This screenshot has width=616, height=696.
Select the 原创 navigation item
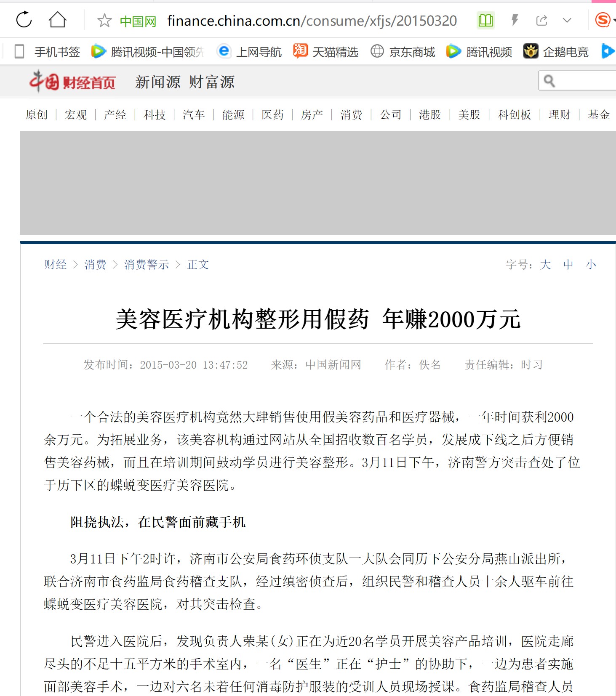[37, 114]
